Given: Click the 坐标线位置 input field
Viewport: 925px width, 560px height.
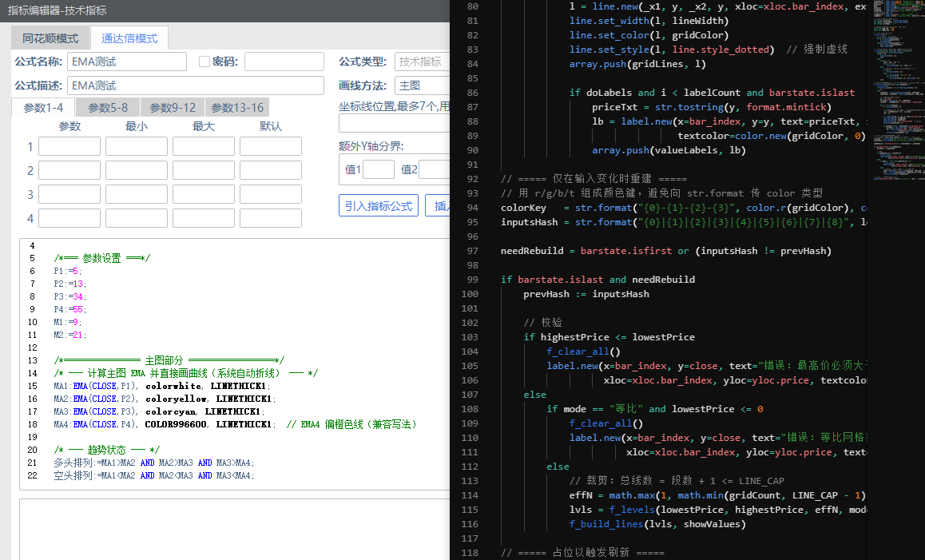Looking at the screenshot, I should click(394, 123).
